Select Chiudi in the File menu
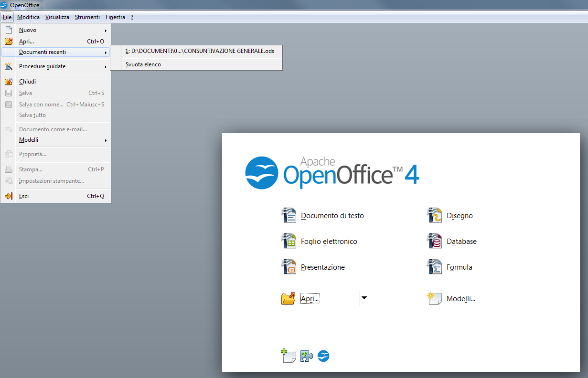This screenshot has height=378, width=588. pos(55,82)
